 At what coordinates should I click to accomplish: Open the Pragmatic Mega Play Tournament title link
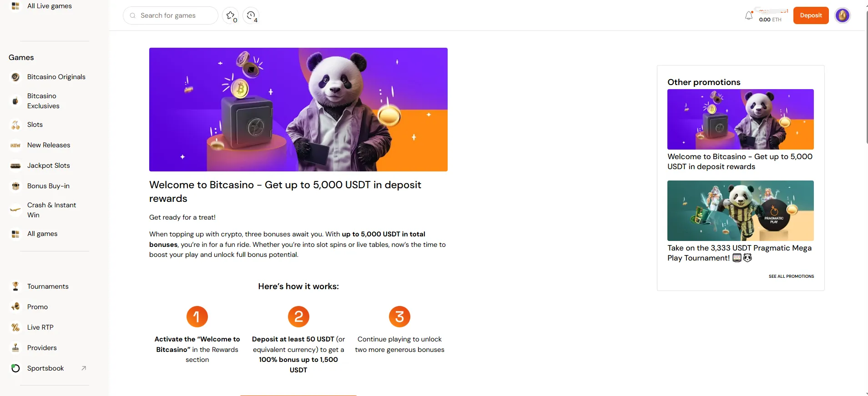(x=739, y=253)
